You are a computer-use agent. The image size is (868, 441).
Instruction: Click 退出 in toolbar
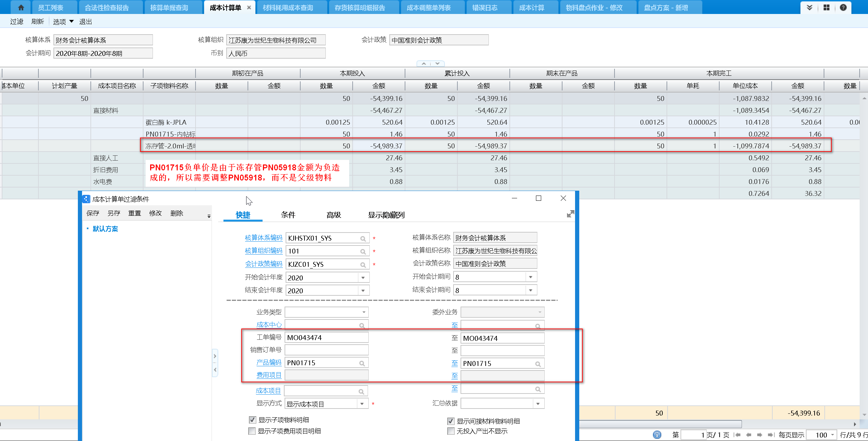click(86, 22)
